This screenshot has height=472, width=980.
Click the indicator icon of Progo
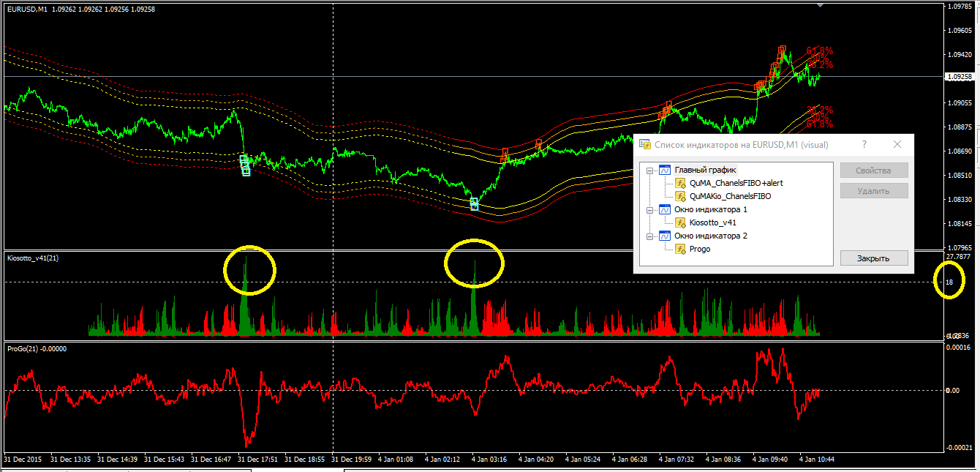pos(680,249)
